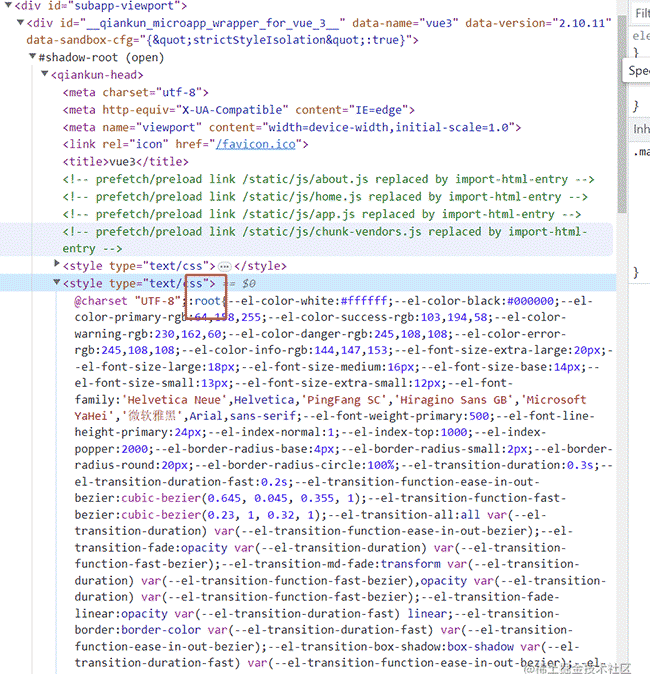
Task: Click the --el-color-success-rgb:103,194,58 declaration
Action: click(x=388, y=317)
